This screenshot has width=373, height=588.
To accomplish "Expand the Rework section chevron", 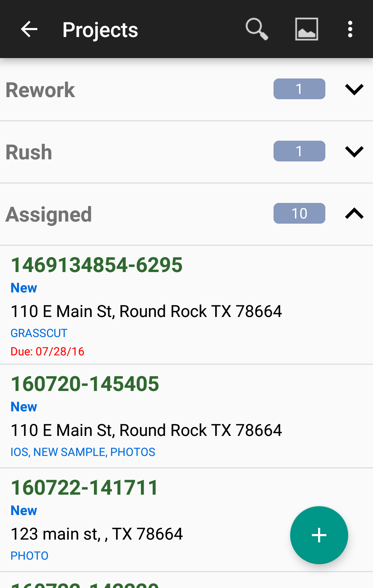I will point(354,89).
